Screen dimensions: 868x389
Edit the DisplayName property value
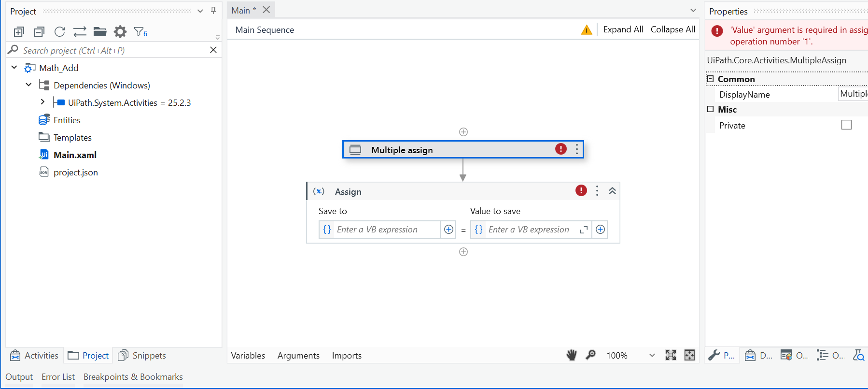(853, 94)
